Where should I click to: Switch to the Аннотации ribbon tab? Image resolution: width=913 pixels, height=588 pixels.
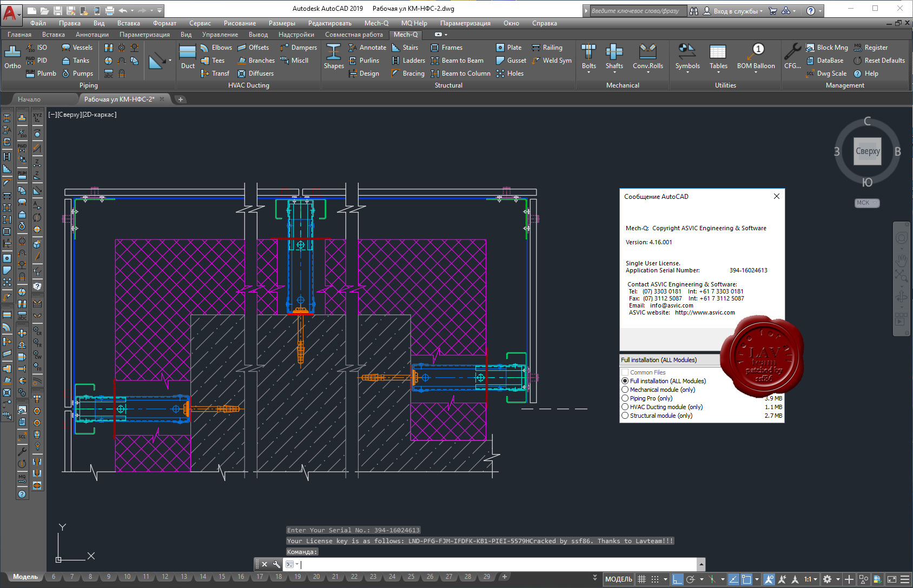tap(92, 35)
